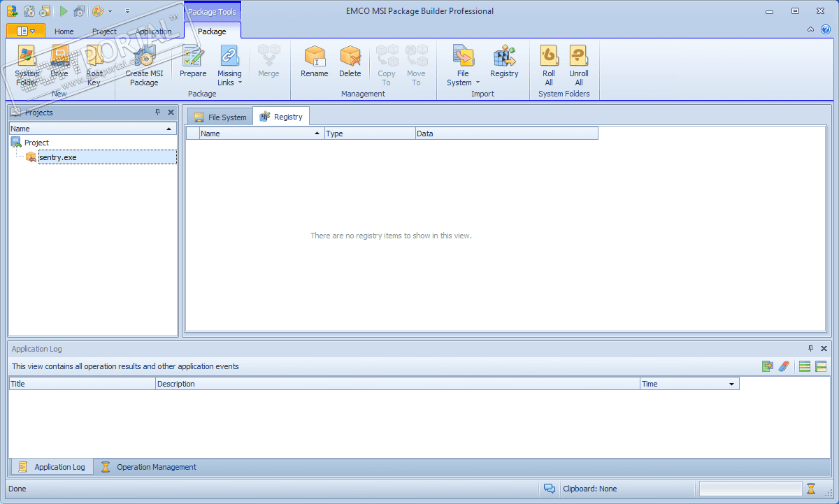The width and height of the screenshot is (839, 504).
Task: Select the Registry view tab
Action: [281, 117]
